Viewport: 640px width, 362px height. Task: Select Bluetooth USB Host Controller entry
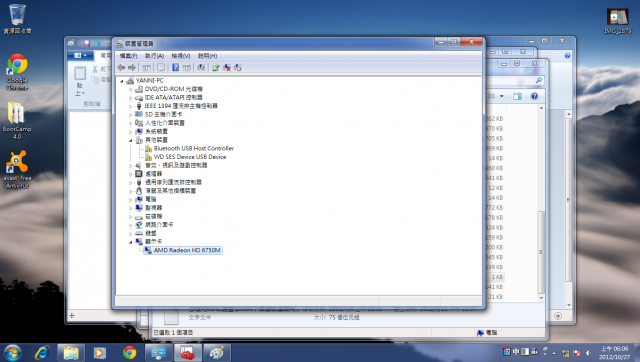[193, 149]
